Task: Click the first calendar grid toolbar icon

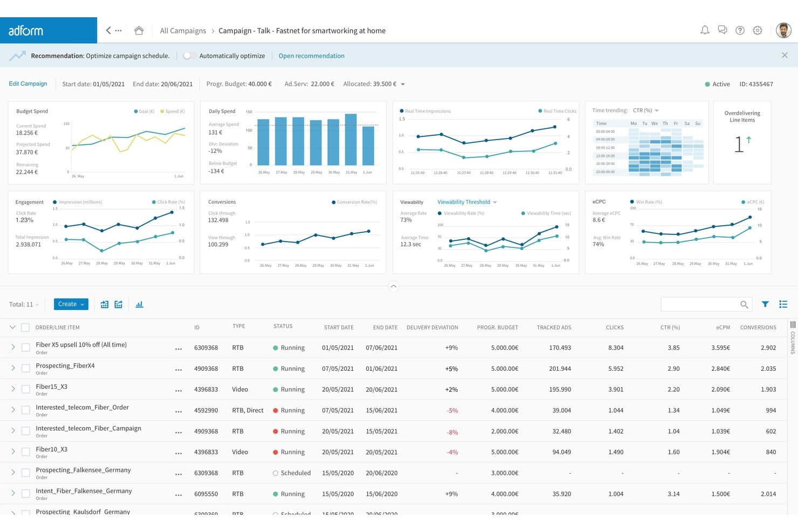Action: click(x=105, y=305)
